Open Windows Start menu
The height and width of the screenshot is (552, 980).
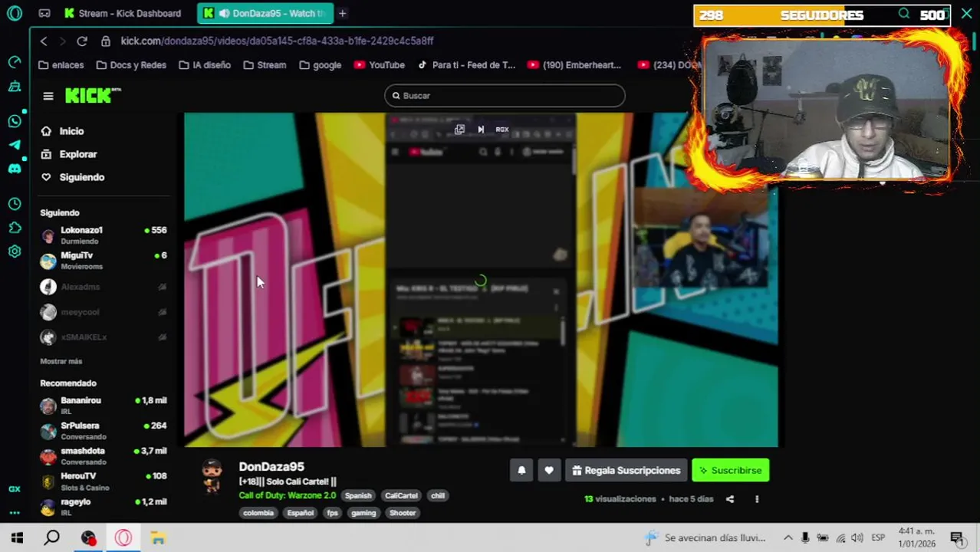17,538
